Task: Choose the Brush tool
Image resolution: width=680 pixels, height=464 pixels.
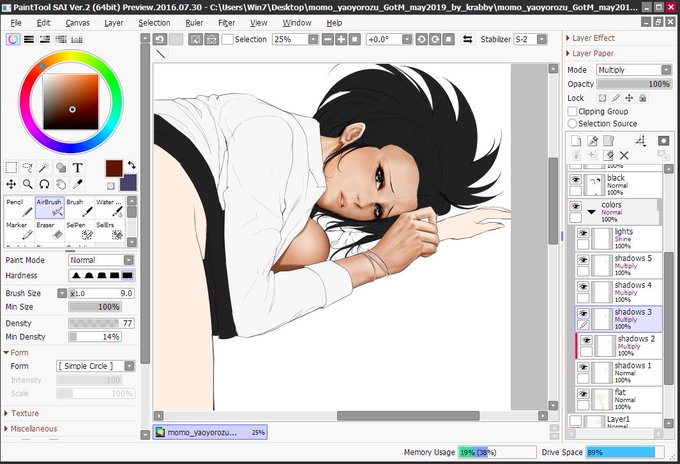Action: point(79,207)
